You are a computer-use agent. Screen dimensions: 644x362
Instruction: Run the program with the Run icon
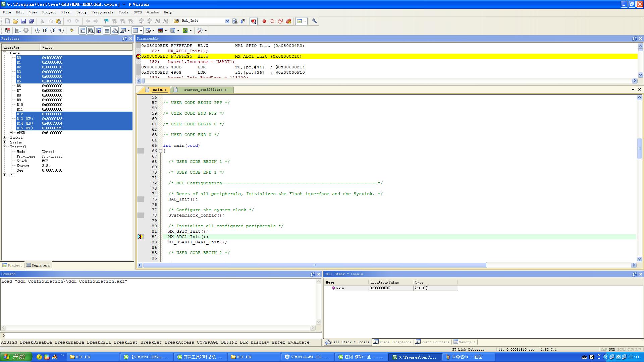pyautogui.click(x=18, y=31)
